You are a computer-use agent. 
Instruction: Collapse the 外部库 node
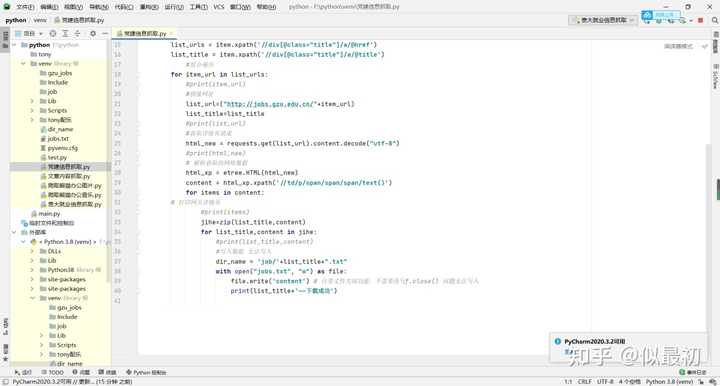[x=15, y=232]
